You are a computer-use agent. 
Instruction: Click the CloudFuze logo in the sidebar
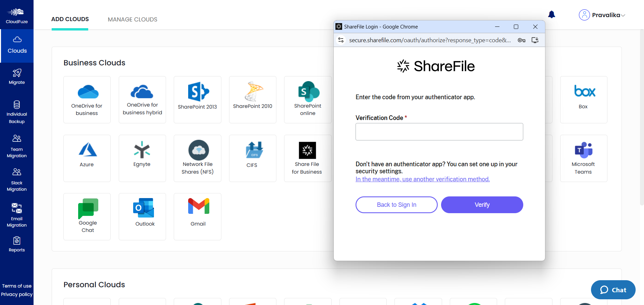click(17, 16)
